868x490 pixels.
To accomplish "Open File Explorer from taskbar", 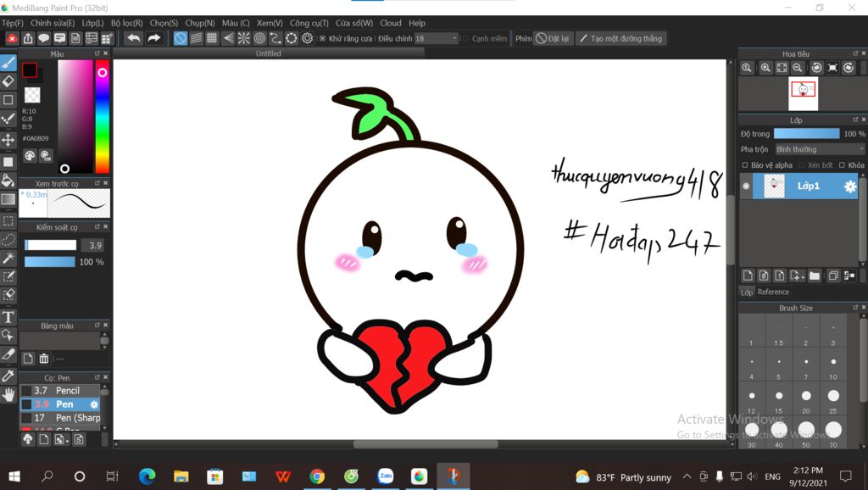I will point(181,476).
